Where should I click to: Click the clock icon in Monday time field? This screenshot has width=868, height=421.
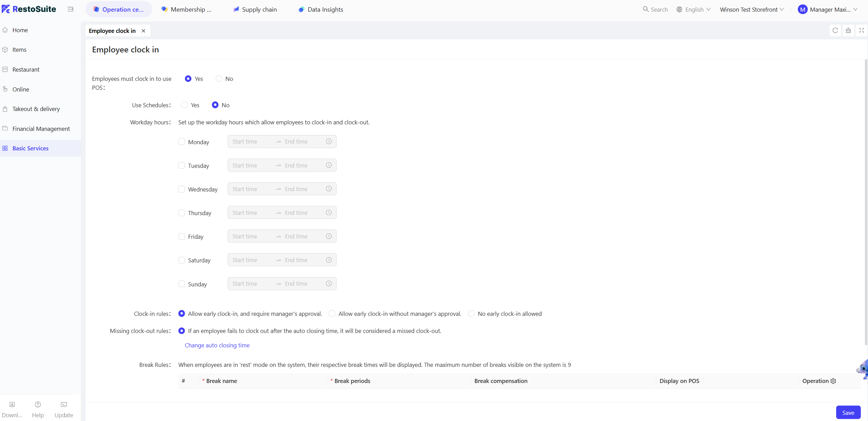click(329, 141)
